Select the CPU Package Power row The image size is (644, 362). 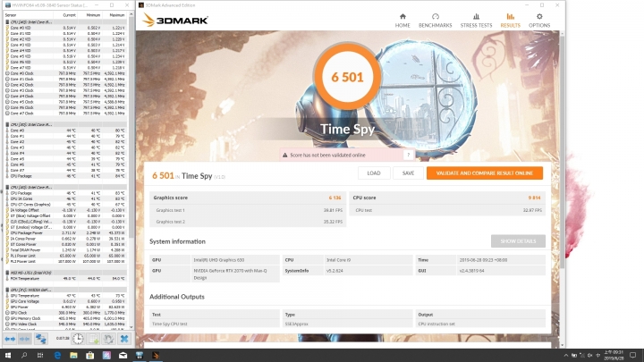65,232
